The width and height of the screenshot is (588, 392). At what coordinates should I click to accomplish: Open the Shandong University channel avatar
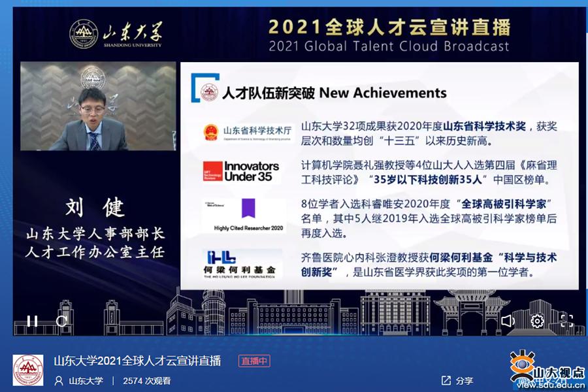coord(28,370)
